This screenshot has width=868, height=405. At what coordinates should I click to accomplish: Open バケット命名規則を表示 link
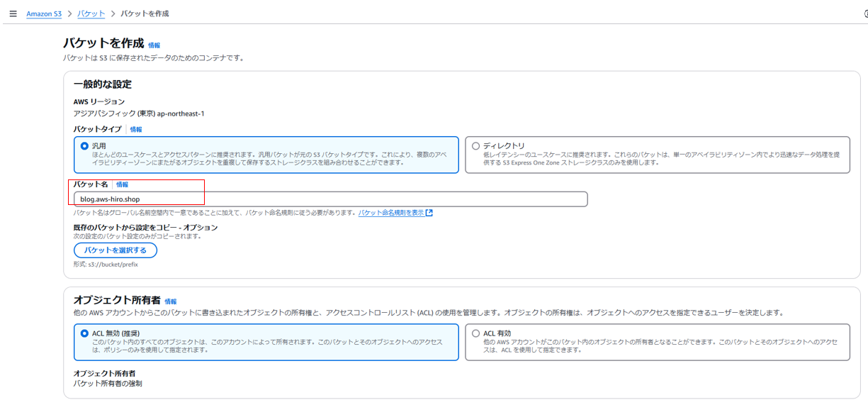click(391, 213)
